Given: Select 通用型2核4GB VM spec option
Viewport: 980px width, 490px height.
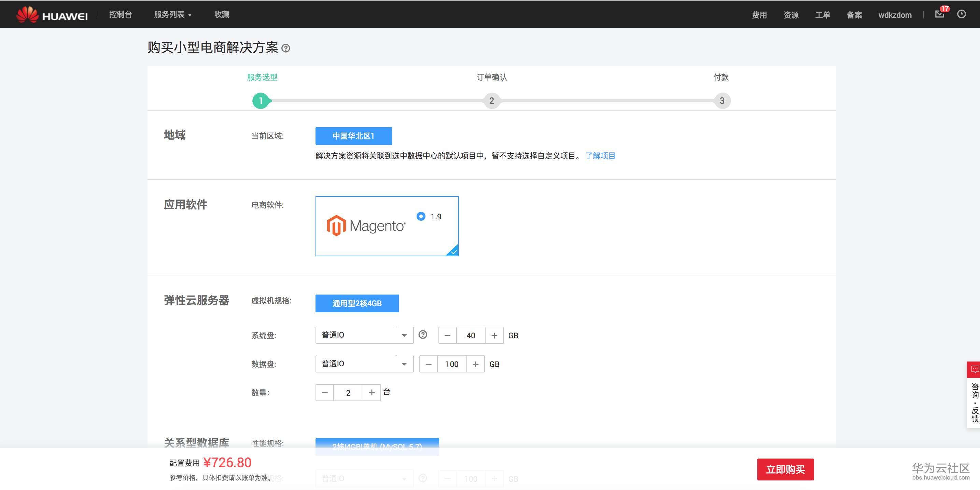Looking at the screenshot, I should click(x=357, y=303).
